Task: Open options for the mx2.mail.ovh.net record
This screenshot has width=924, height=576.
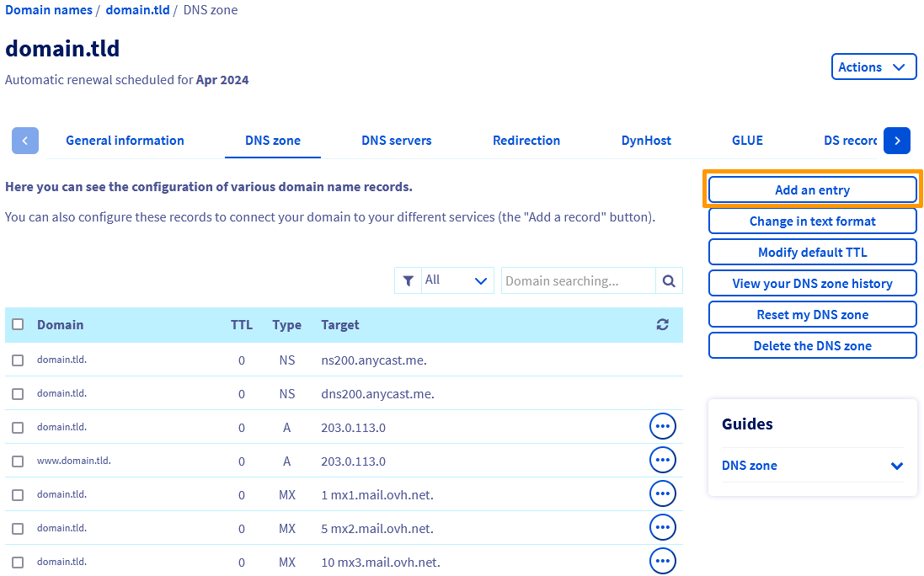Action: coord(662,528)
